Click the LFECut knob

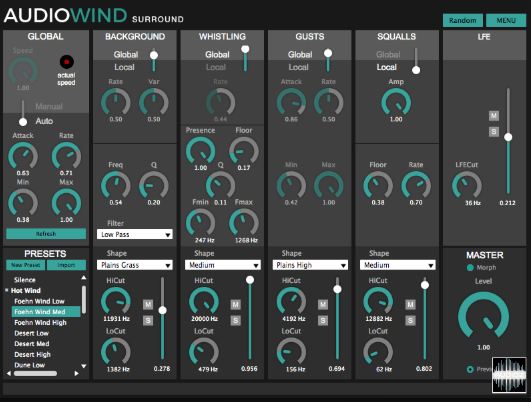tap(467, 185)
